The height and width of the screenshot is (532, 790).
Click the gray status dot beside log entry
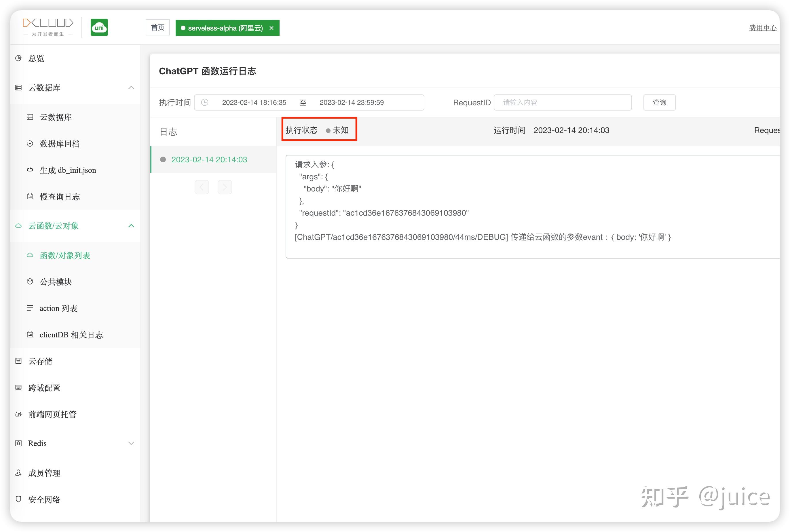(163, 159)
